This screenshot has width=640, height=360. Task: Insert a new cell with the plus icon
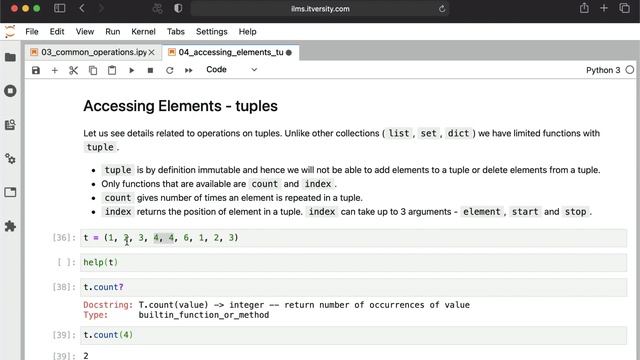coord(55,70)
